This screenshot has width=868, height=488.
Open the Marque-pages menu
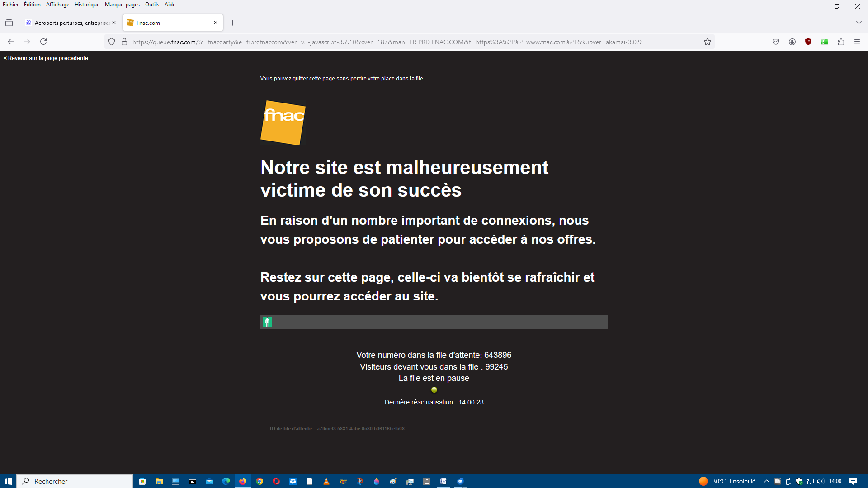click(122, 5)
